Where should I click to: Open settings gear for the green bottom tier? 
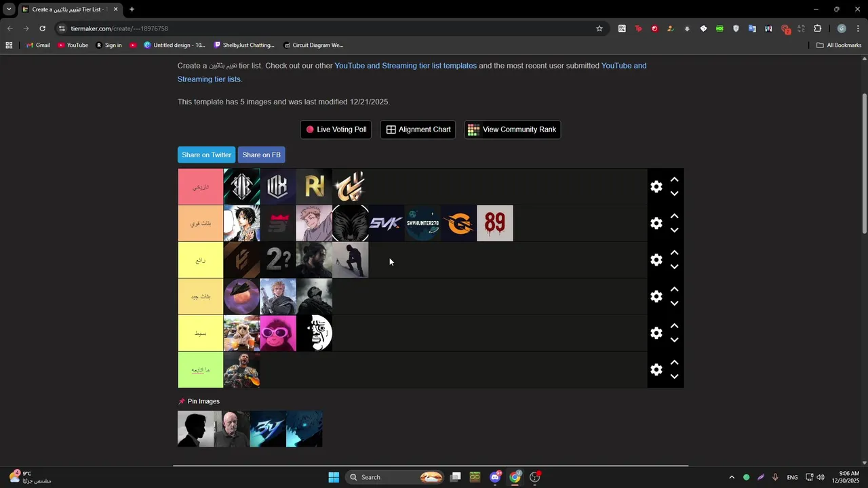point(656,369)
